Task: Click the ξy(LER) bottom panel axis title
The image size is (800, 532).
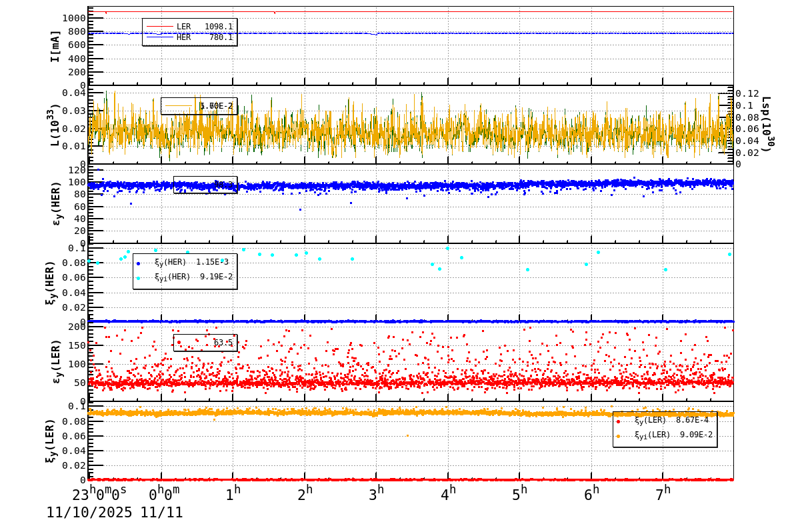Action: tap(51, 441)
